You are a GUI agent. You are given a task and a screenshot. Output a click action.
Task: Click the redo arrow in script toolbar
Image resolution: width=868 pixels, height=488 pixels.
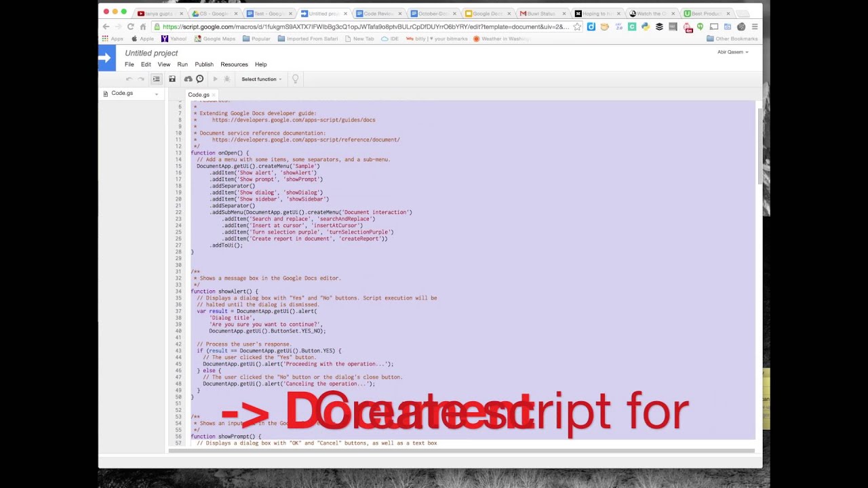pyautogui.click(x=141, y=79)
